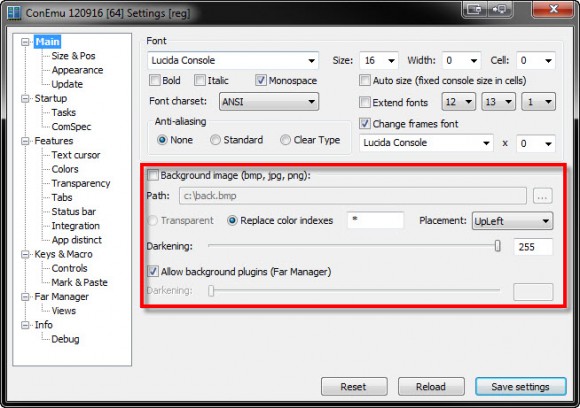Uncheck the Monospace checkbox

261,80
